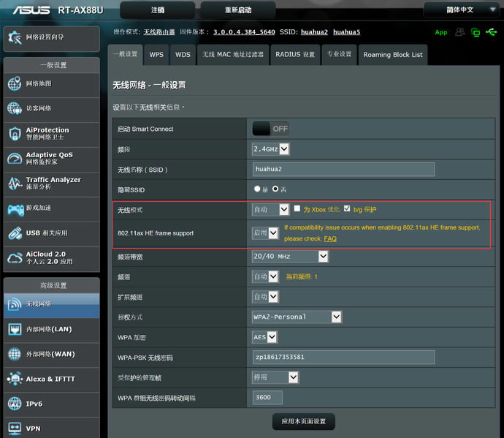Click the apply page settings button
Image resolution: width=504 pixels, height=438 pixels.
point(303,421)
